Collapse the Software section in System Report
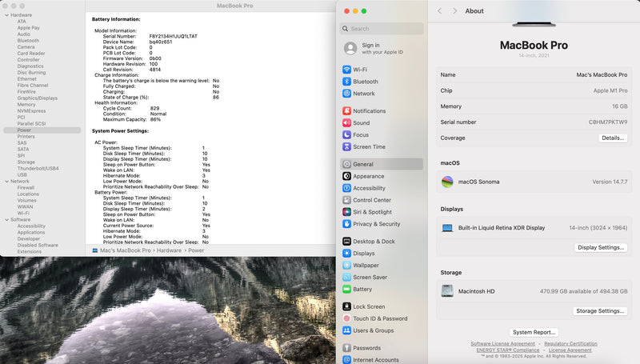 pos(7,219)
